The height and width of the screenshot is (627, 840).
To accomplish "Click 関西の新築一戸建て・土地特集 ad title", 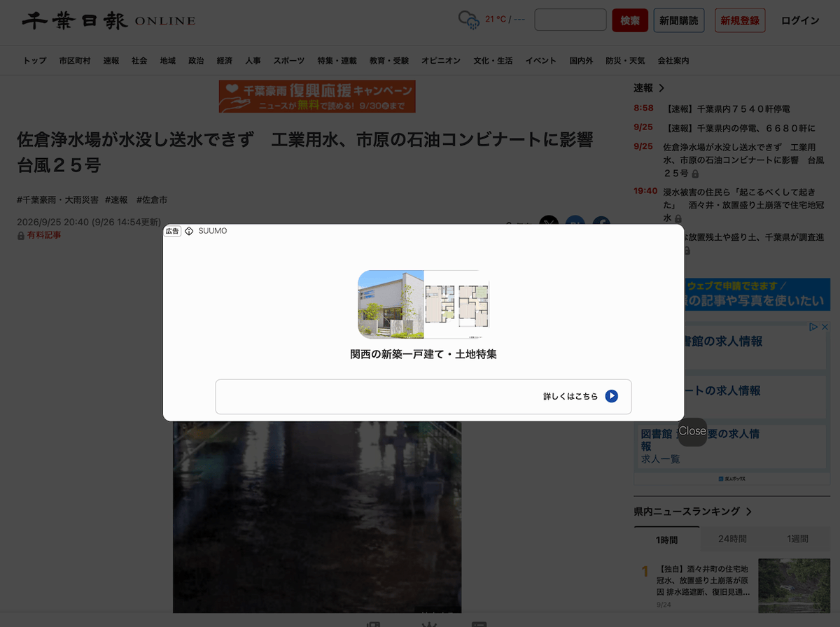I will (423, 354).
